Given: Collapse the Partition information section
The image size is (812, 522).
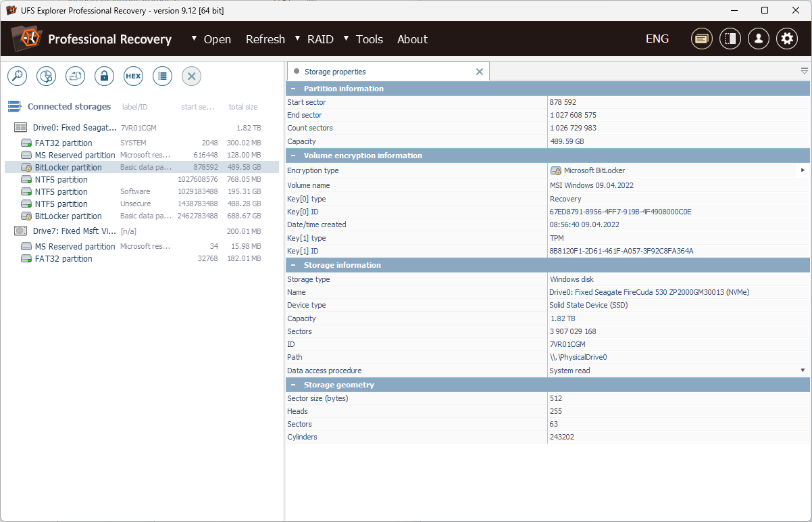Looking at the screenshot, I should coord(293,89).
